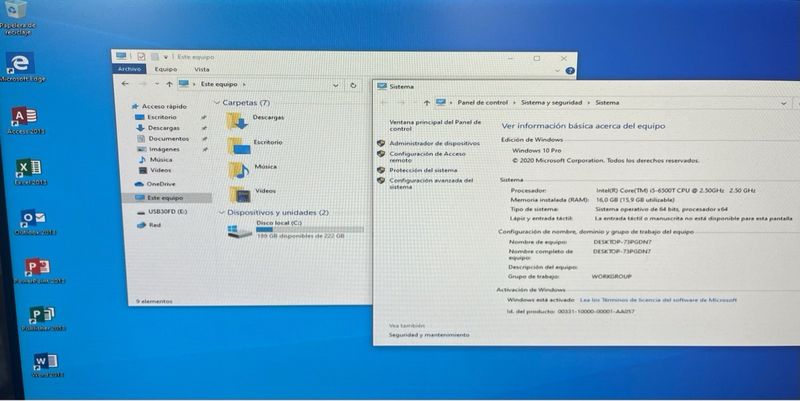The height and width of the screenshot is (401, 800).
Task: Open Seguridad y mantenimiento link
Action: (429, 335)
